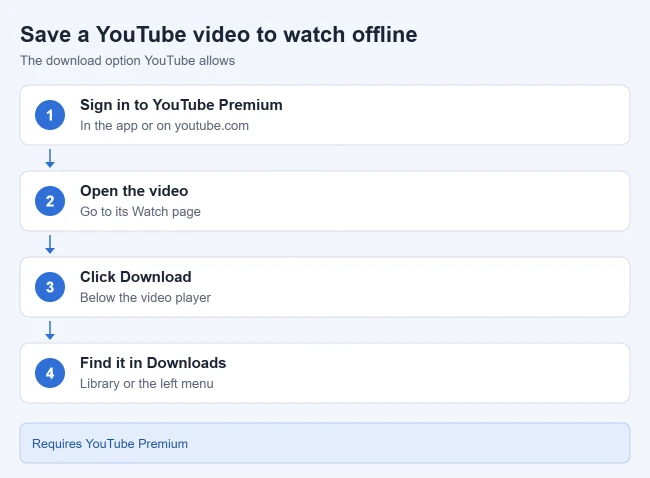The width and height of the screenshot is (650, 478).
Task: Select the "Sign in to YouTube Premium" step title
Action: click(181, 105)
